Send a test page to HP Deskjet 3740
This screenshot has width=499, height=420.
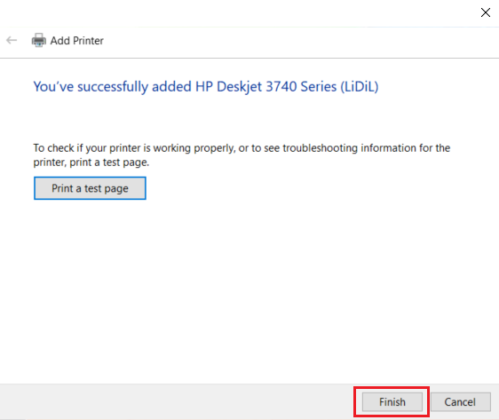pyautogui.click(x=90, y=188)
